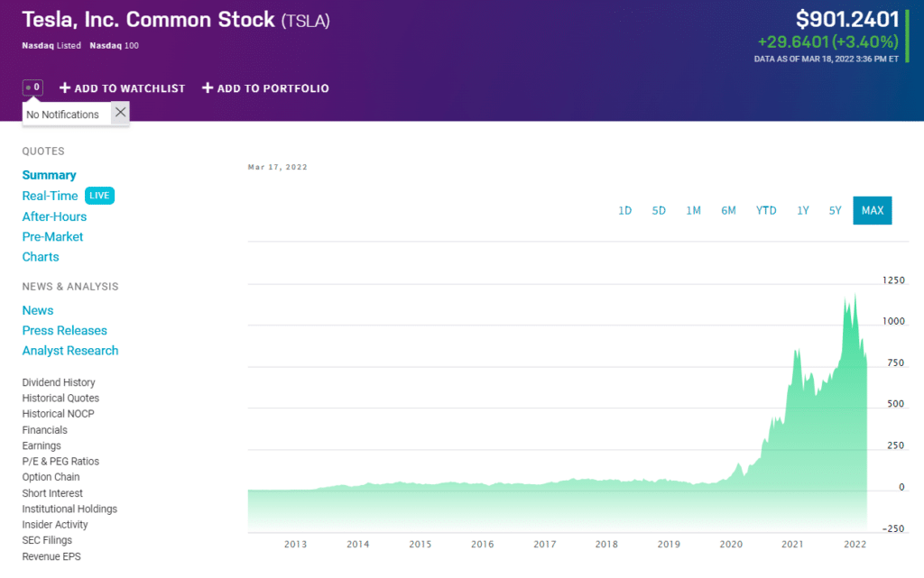Viewport: 924px width, 578px height.
Task: Click the LIVE badge next to Real-Time
Action: (99, 196)
